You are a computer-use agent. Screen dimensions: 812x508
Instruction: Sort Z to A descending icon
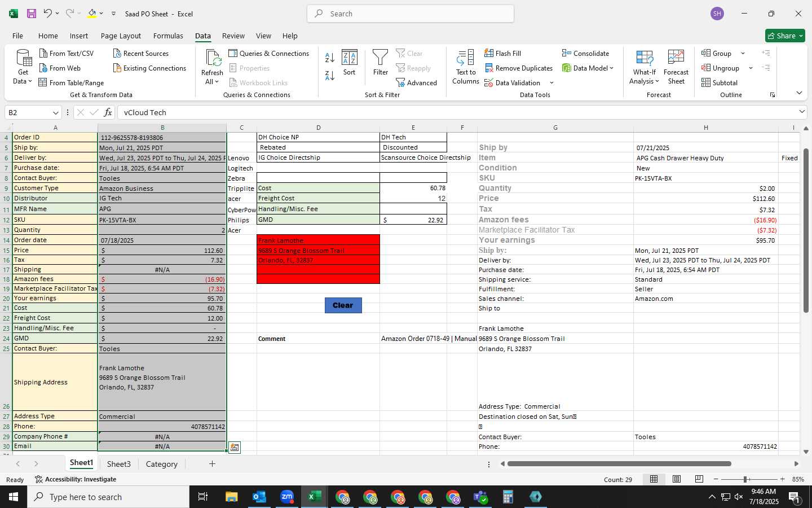(x=330, y=75)
